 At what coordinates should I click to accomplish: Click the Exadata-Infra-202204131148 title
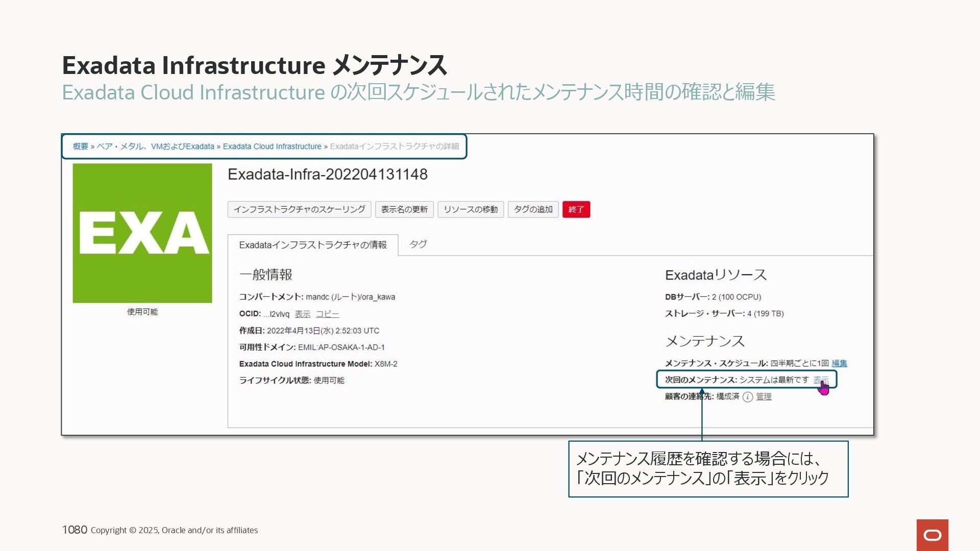pyautogui.click(x=327, y=174)
